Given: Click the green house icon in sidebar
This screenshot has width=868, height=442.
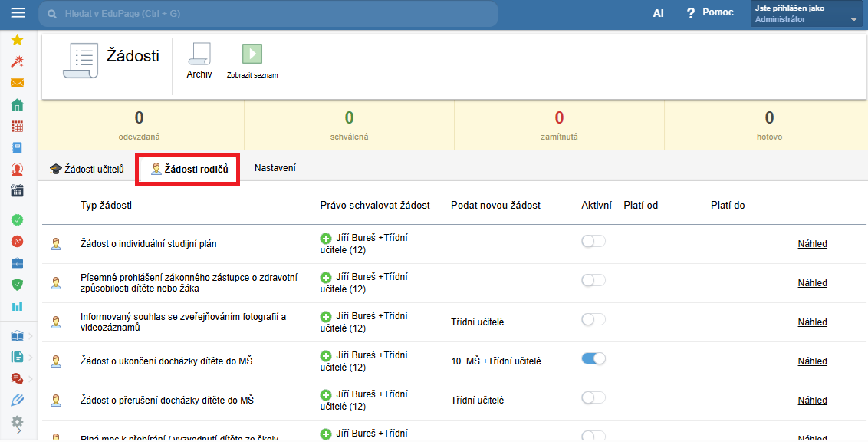Looking at the screenshot, I should [17, 105].
